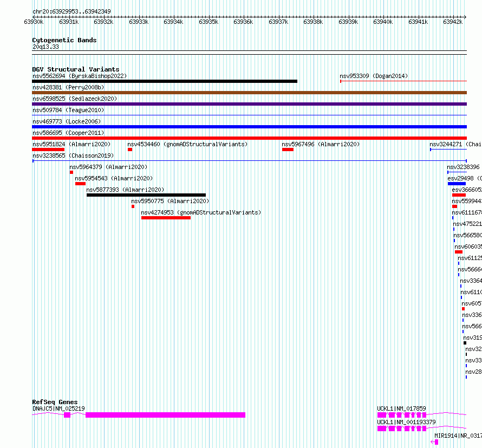Screen dimensions: 482x448
Task: Click the nsv4534460 (gnomADStructuralVariants) label
Action: click(x=187, y=144)
